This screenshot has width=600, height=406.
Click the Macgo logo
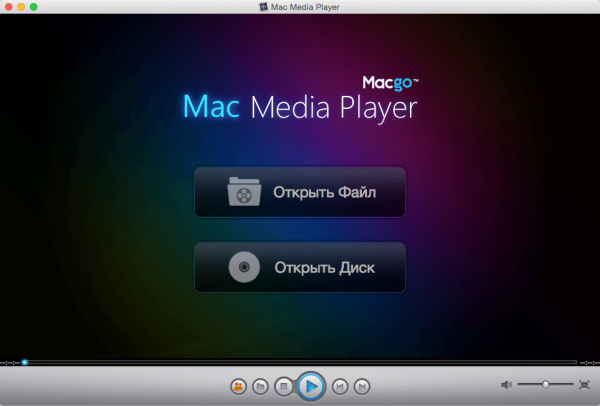390,83
